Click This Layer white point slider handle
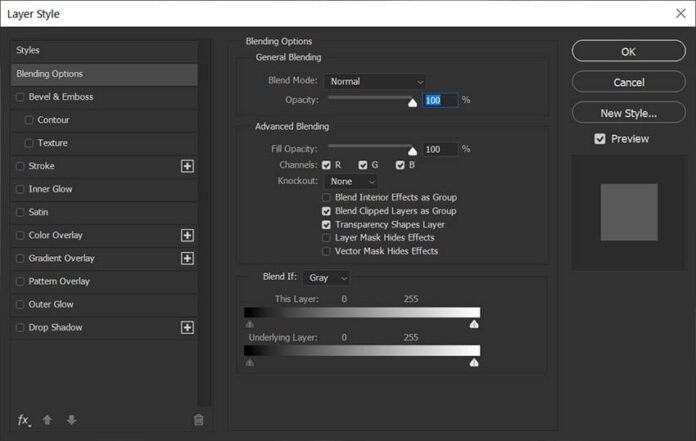 [x=474, y=324]
